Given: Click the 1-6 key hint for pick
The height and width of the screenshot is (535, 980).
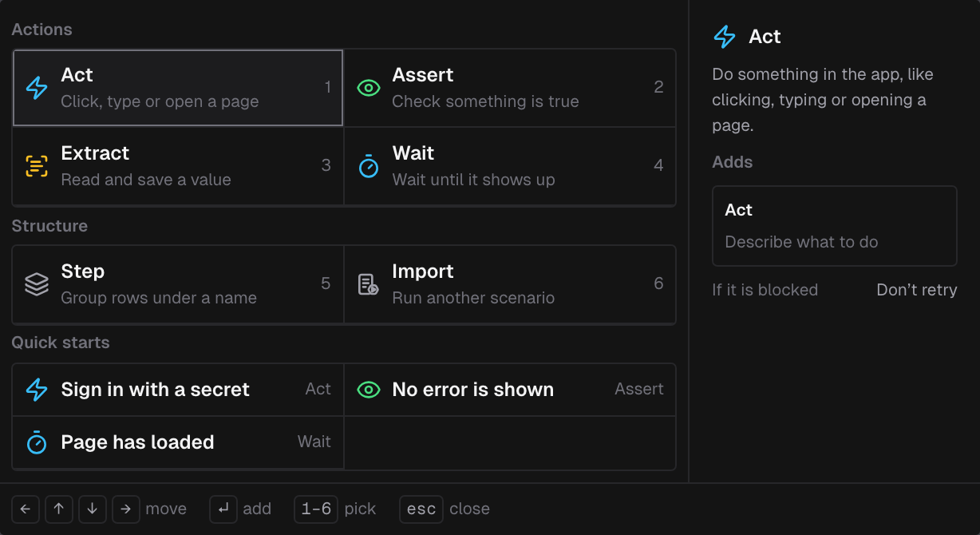Looking at the screenshot, I should click(x=316, y=509).
